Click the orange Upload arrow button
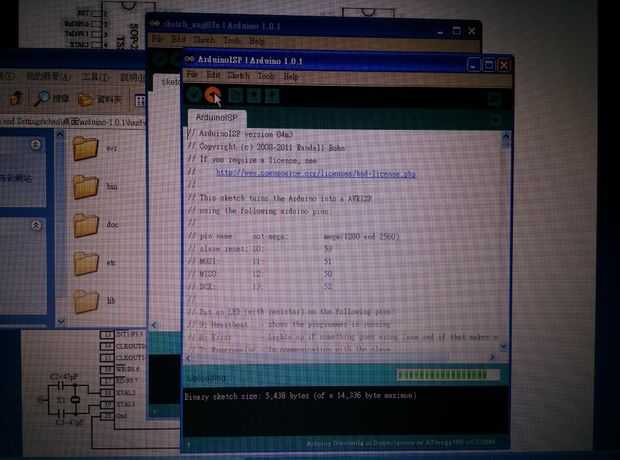This screenshot has width=620, height=460. point(213,95)
